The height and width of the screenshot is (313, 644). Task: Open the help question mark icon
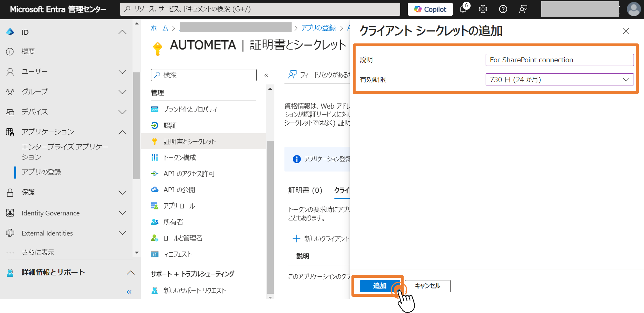tap(503, 9)
